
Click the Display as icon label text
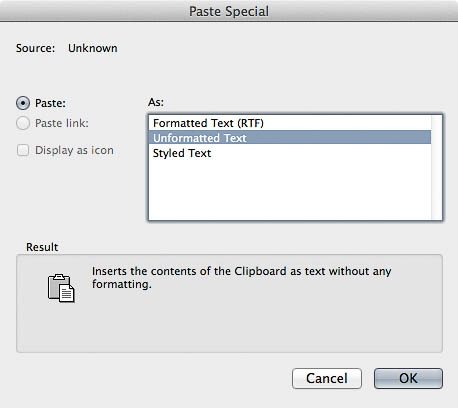[74, 150]
